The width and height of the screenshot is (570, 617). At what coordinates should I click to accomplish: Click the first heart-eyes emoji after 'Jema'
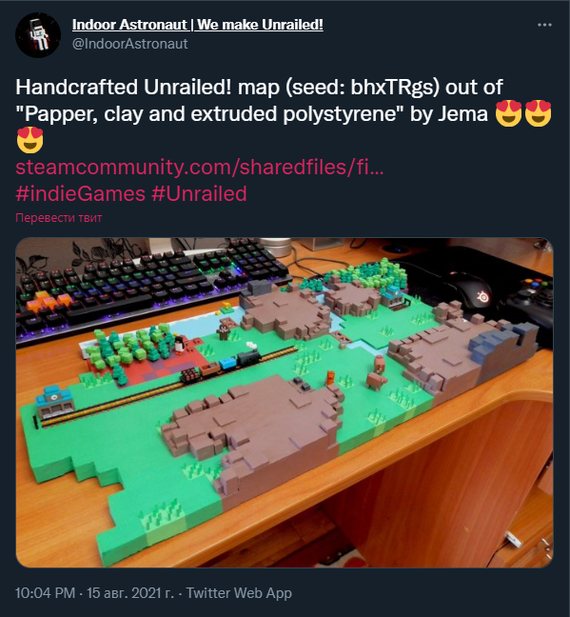[x=508, y=114]
